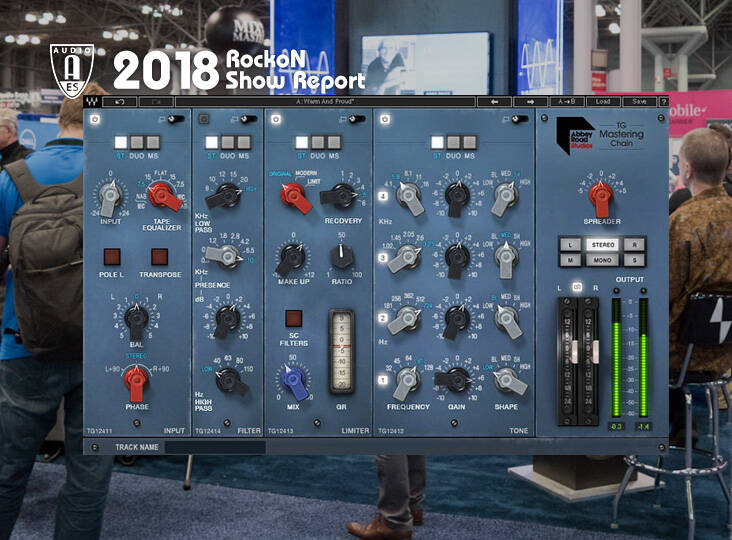Click the left output peak value readout
Screen dimensions: 732x540
coord(616,426)
